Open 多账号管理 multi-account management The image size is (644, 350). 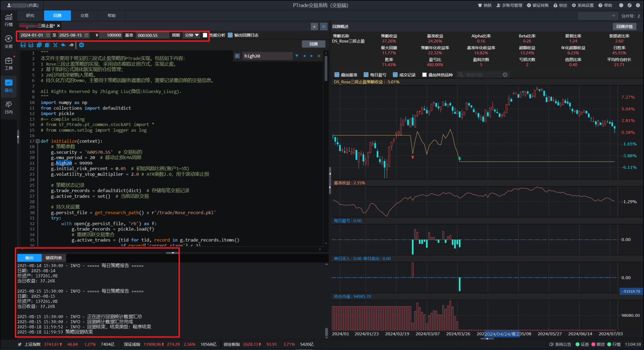tap(509, 5)
